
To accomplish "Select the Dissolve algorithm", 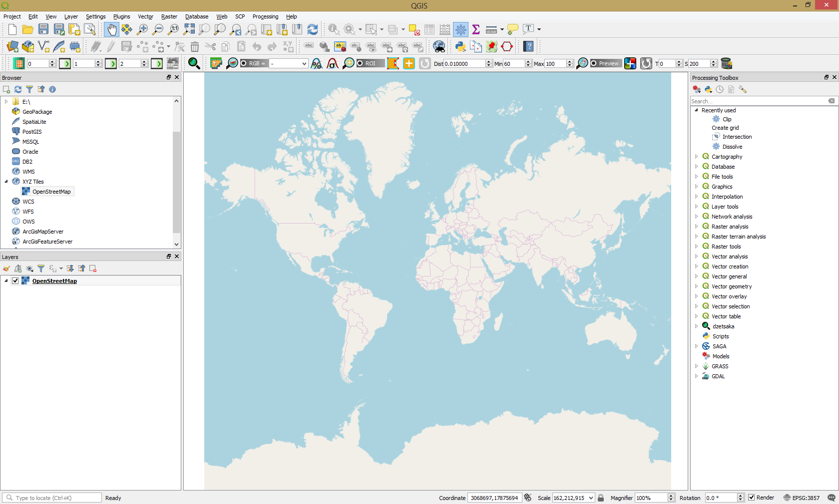I will [x=732, y=147].
